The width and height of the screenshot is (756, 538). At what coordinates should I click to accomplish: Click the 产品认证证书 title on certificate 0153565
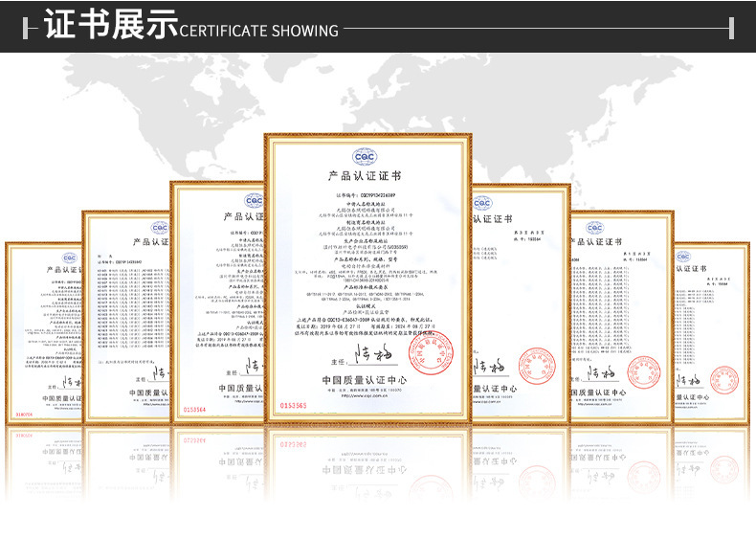point(365,176)
